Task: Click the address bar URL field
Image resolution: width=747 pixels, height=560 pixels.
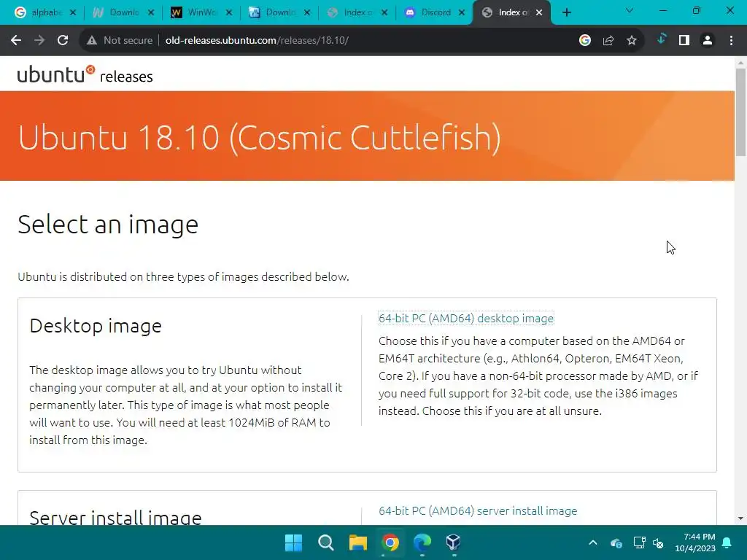Action: tap(362, 41)
